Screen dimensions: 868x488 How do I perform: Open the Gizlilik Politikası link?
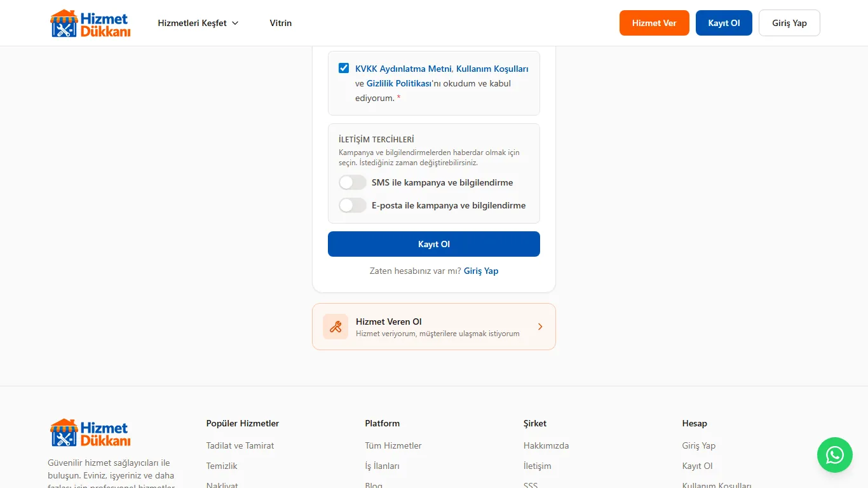398,83
